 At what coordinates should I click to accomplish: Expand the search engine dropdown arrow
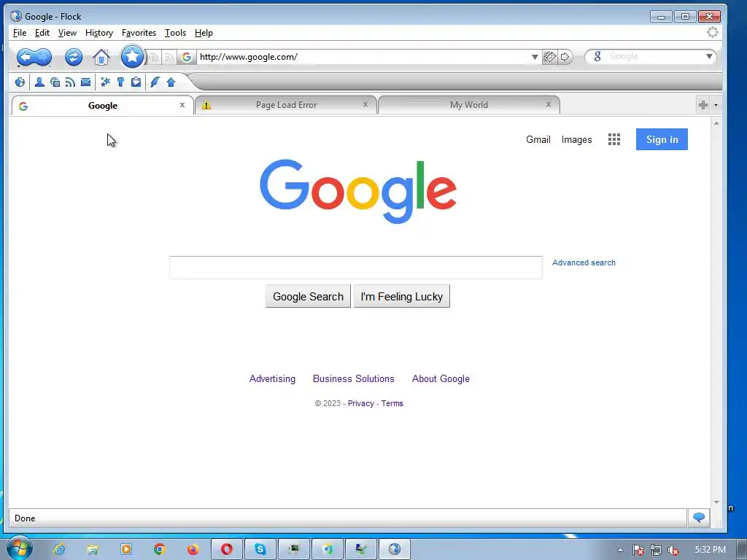tap(709, 56)
